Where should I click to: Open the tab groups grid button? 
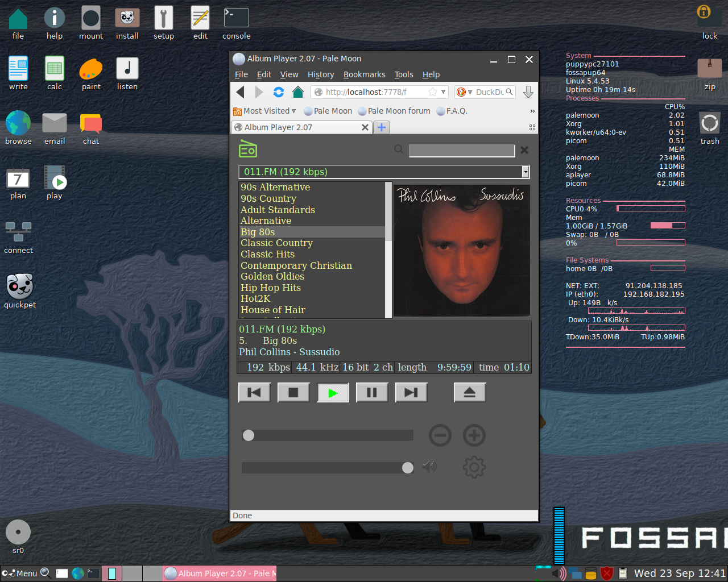(x=532, y=127)
